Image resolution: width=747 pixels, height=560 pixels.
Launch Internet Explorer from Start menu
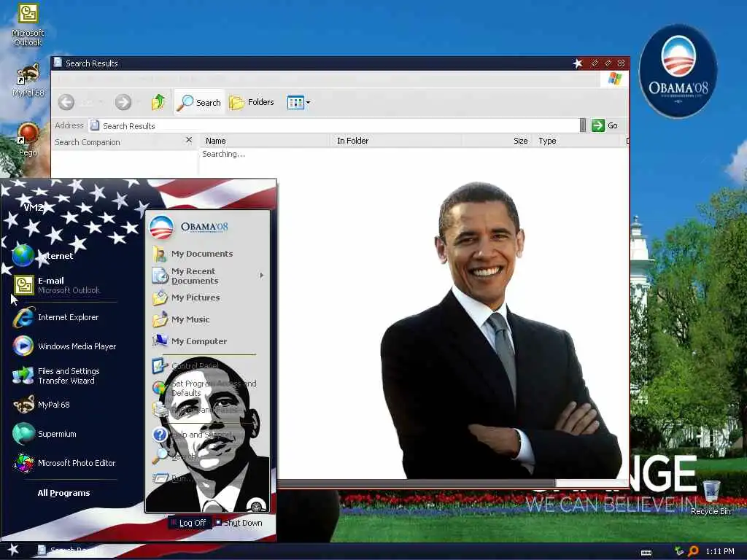click(x=57, y=318)
